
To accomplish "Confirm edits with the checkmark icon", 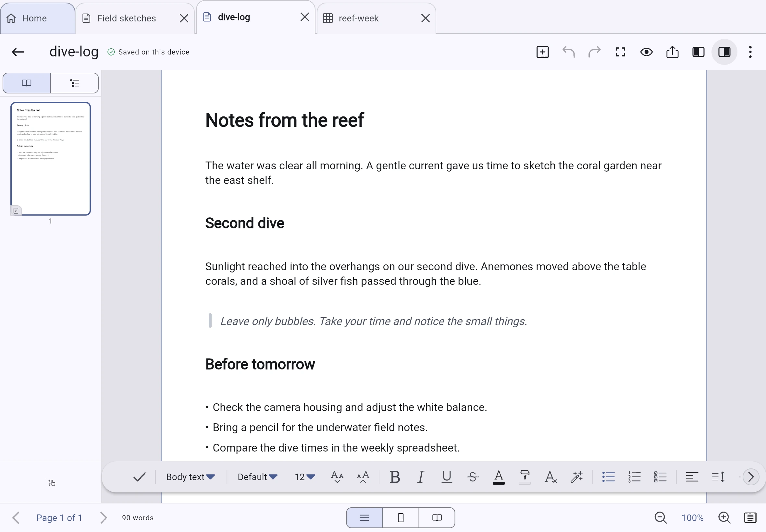I will click(139, 477).
